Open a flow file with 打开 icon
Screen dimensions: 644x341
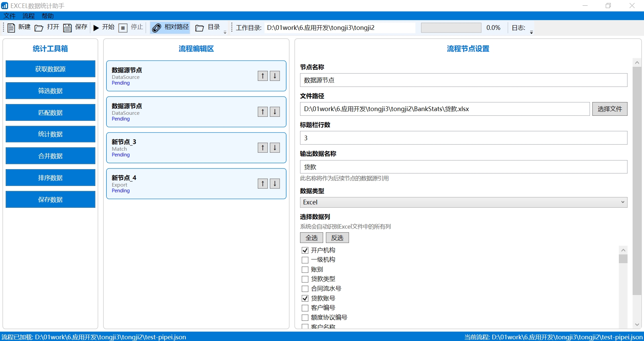pyautogui.click(x=39, y=28)
